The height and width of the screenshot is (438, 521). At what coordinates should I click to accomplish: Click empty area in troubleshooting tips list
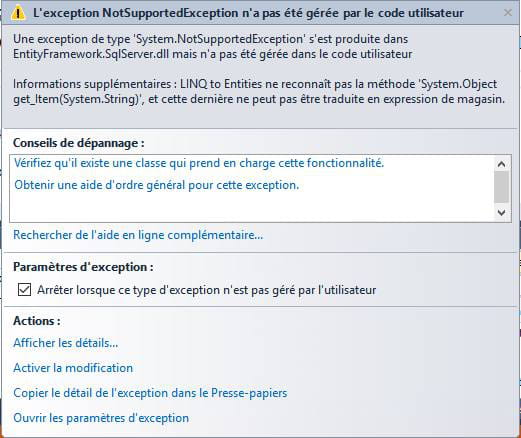(252, 207)
